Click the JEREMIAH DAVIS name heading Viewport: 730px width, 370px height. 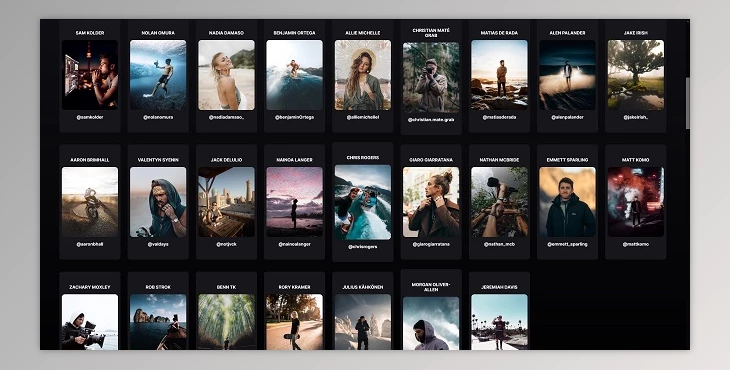[499, 287]
